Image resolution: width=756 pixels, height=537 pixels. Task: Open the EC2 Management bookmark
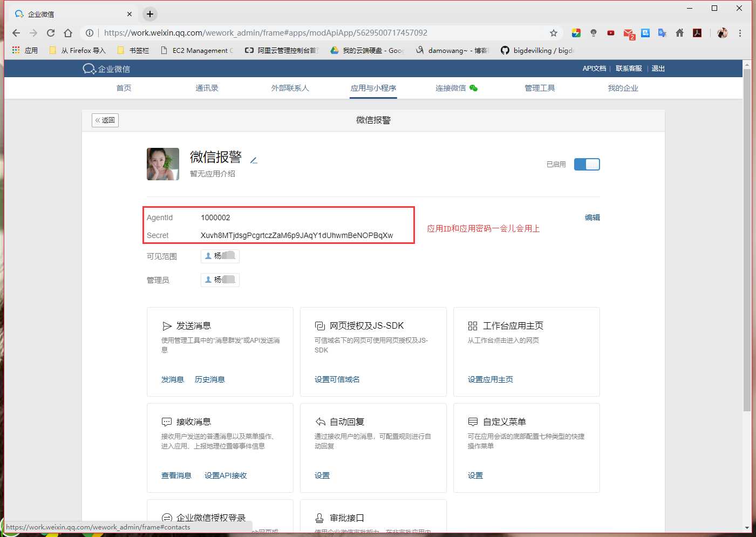coord(197,50)
